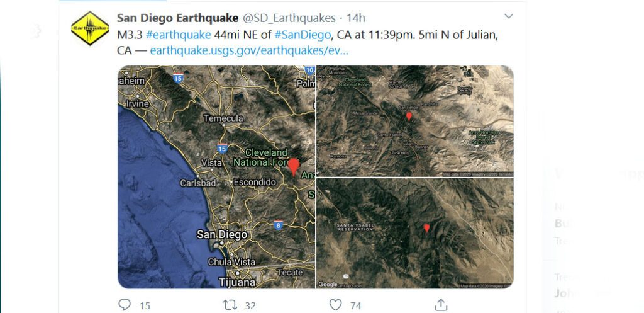Click the yellow Earthquake profile avatar
644x313 pixels.
[x=90, y=28]
